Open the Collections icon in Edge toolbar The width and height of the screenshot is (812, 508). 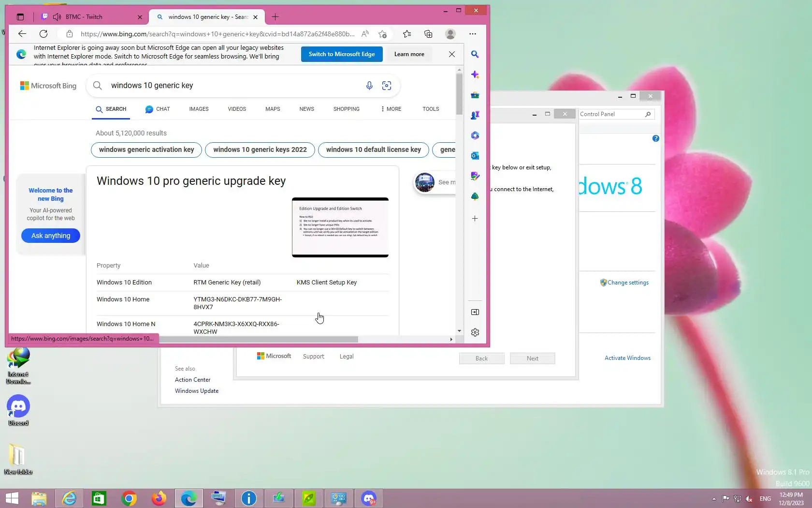pyautogui.click(x=428, y=34)
